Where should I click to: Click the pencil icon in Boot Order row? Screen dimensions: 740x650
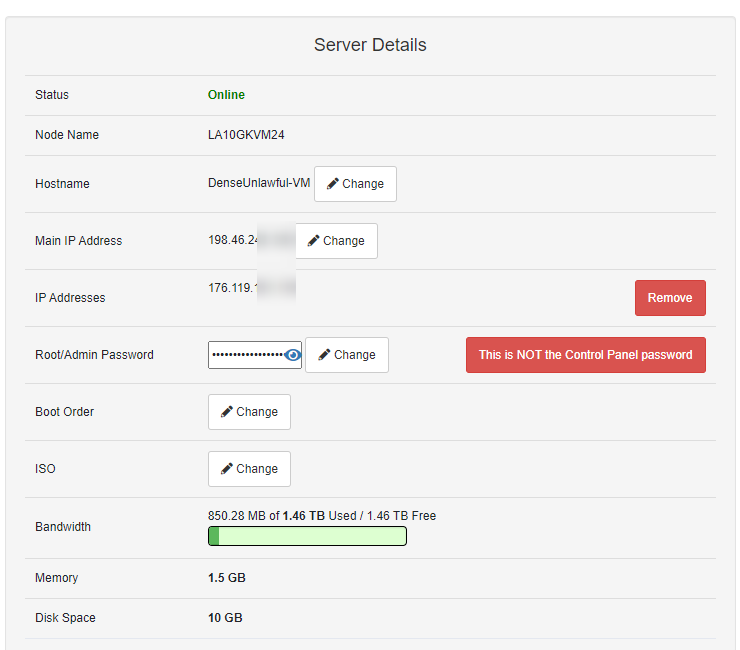pos(227,412)
